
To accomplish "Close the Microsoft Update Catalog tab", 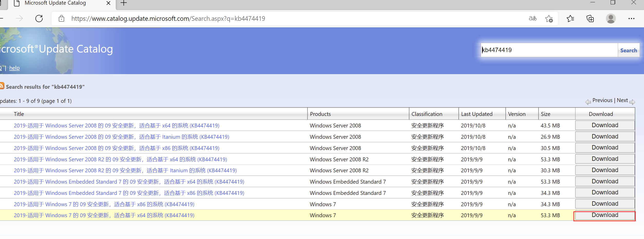I will click(108, 3).
